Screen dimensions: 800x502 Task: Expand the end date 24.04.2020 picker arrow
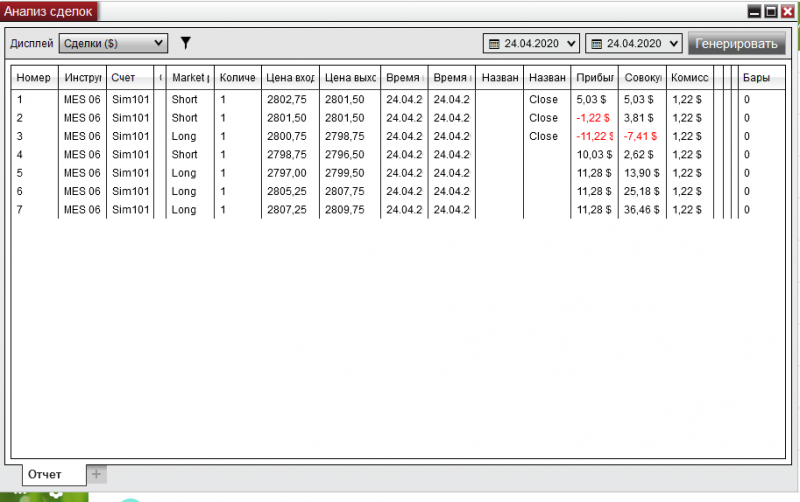click(x=673, y=44)
